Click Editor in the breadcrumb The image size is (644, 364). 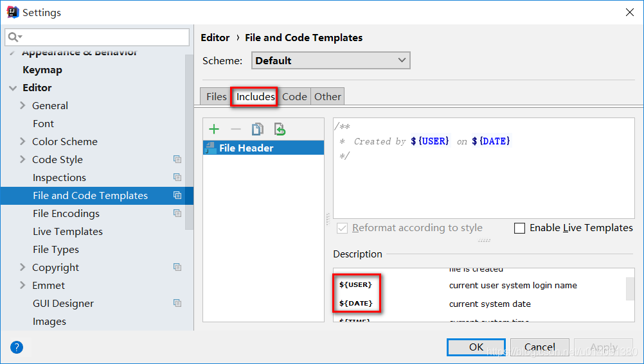click(x=215, y=38)
